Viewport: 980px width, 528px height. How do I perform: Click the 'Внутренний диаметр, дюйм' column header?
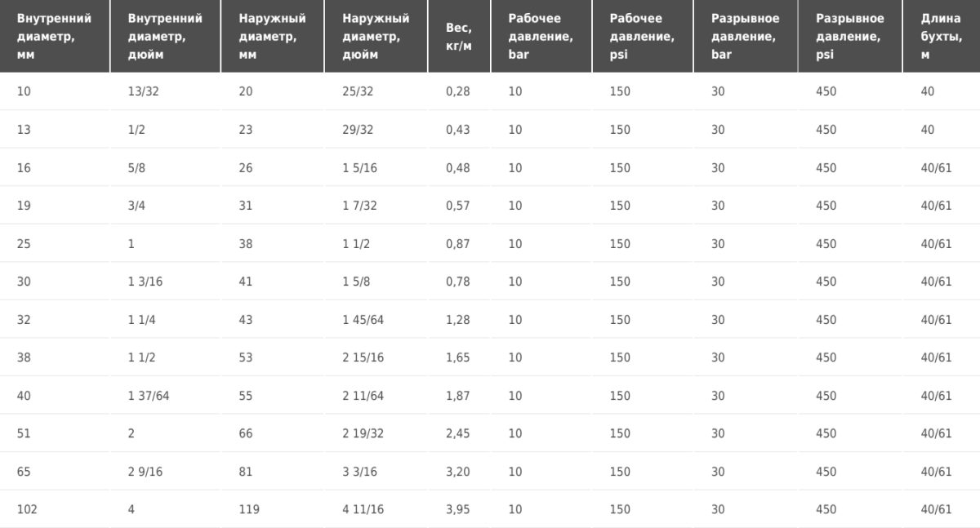pyautogui.click(x=166, y=37)
